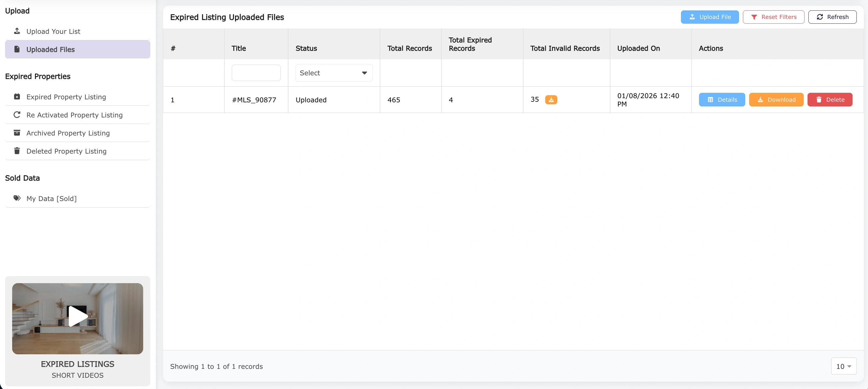This screenshot has height=389, width=868.
Task: Open the Expired Property Listing section
Action: pyautogui.click(x=66, y=97)
